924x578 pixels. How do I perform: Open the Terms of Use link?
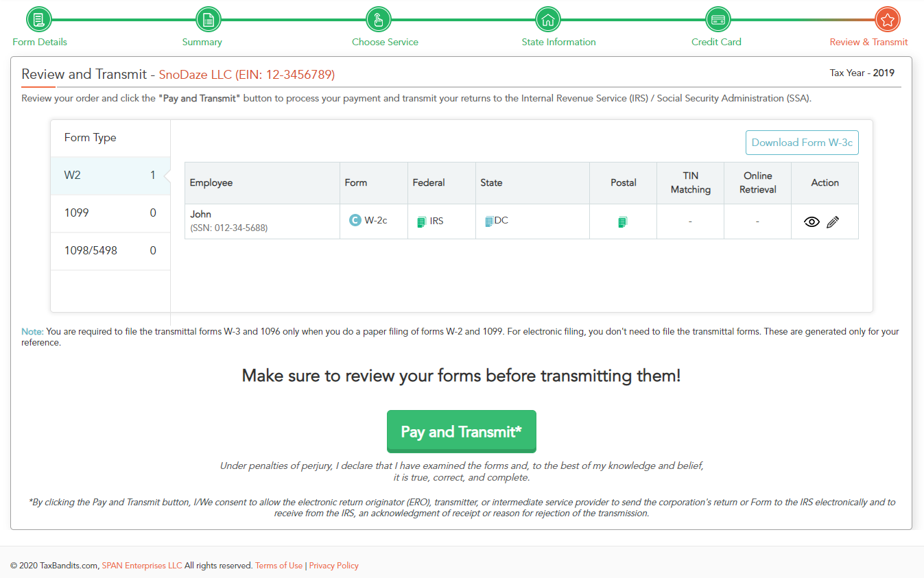(279, 566)
